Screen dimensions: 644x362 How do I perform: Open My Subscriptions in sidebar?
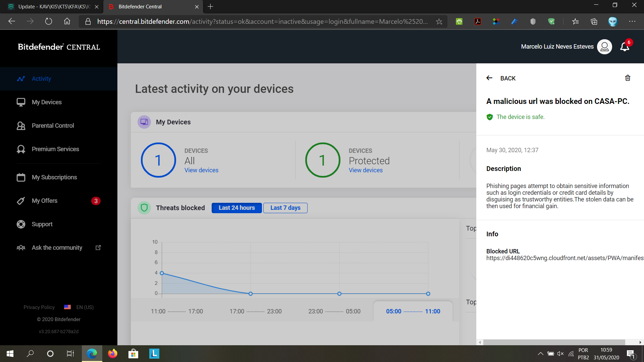coord(54,177)
